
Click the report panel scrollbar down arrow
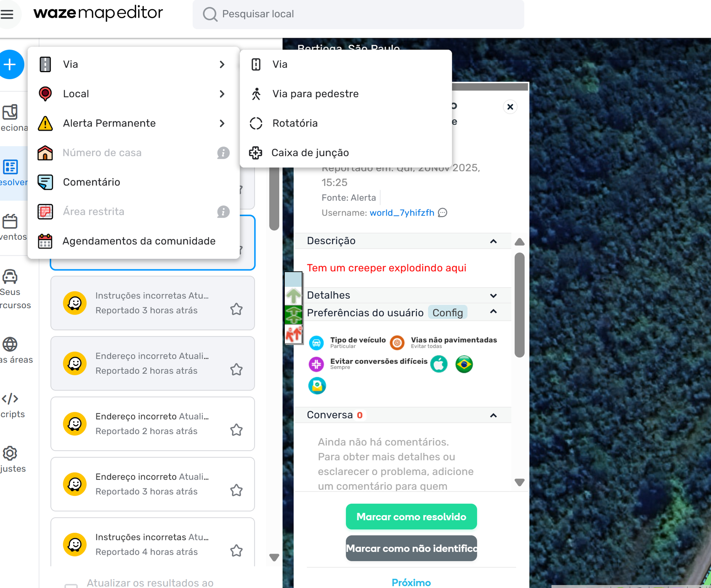click(520, 482)
